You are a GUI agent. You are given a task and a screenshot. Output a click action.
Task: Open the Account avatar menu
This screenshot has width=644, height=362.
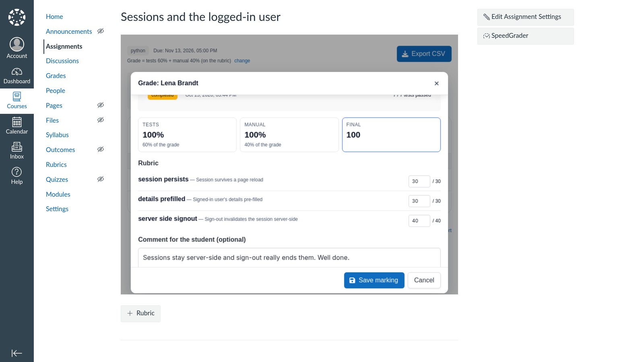pos(17,48)
